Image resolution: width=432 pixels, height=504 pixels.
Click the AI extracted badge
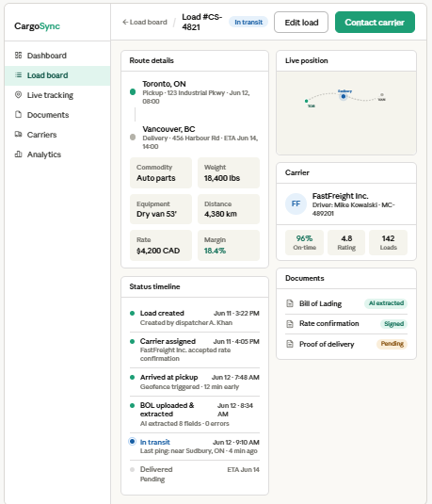386,303
